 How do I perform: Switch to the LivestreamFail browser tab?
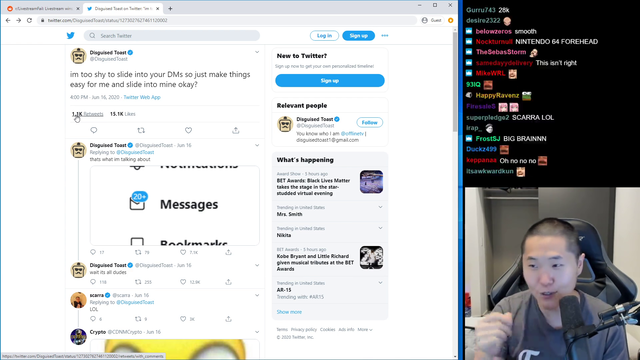[42, 9]
